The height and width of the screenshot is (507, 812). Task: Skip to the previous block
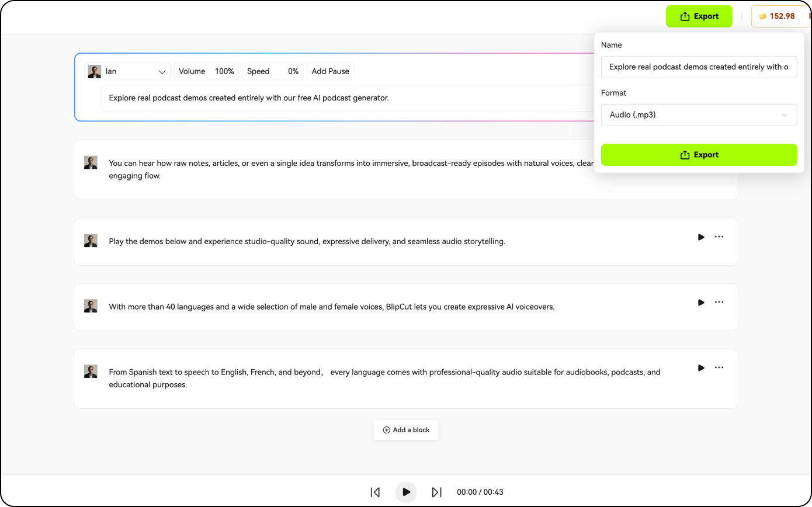(x=375, y=492)
